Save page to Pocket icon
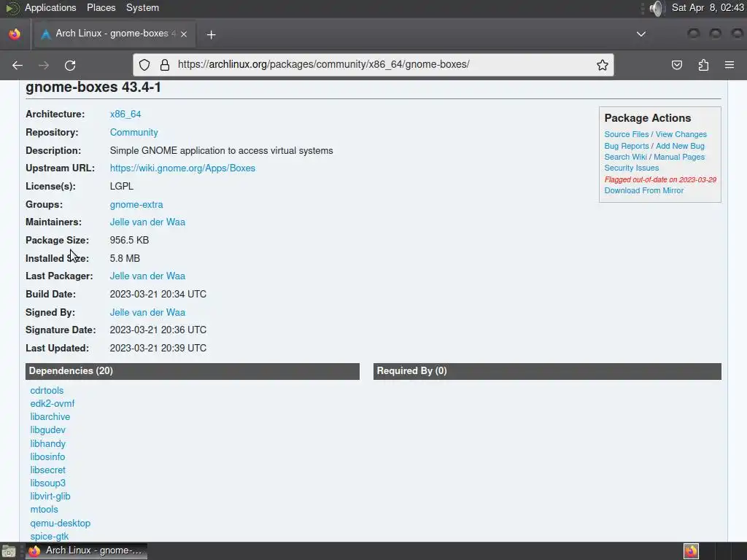The height and width of the screenshot is (560, 747). [677, 65]
